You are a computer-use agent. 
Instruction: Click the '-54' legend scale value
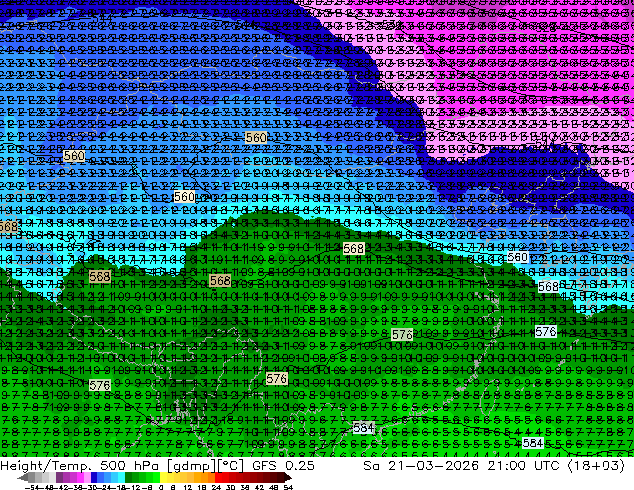pyautogui.click(x=32, y=488)
